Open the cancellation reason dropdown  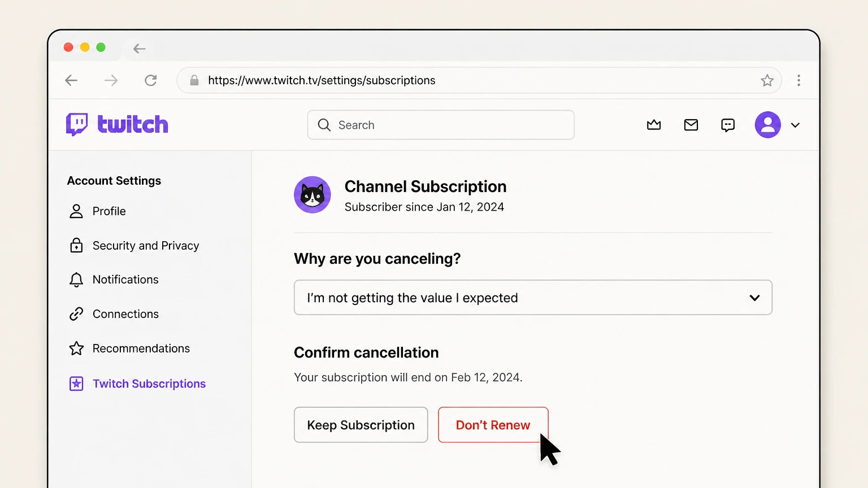tap(533, 298)
